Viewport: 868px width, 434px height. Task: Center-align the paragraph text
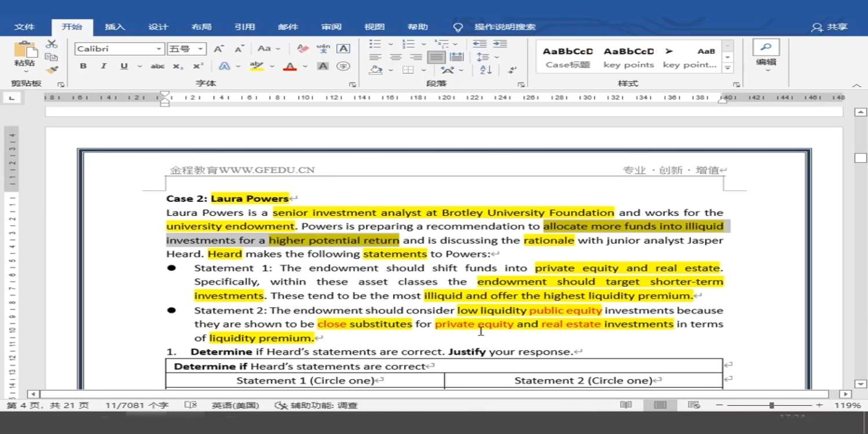pos(396,57)
